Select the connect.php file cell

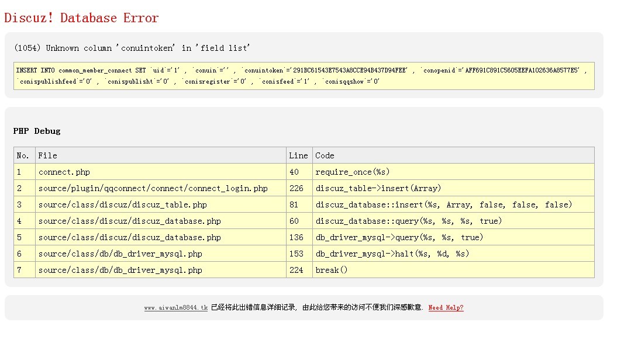tap(161, 172)
